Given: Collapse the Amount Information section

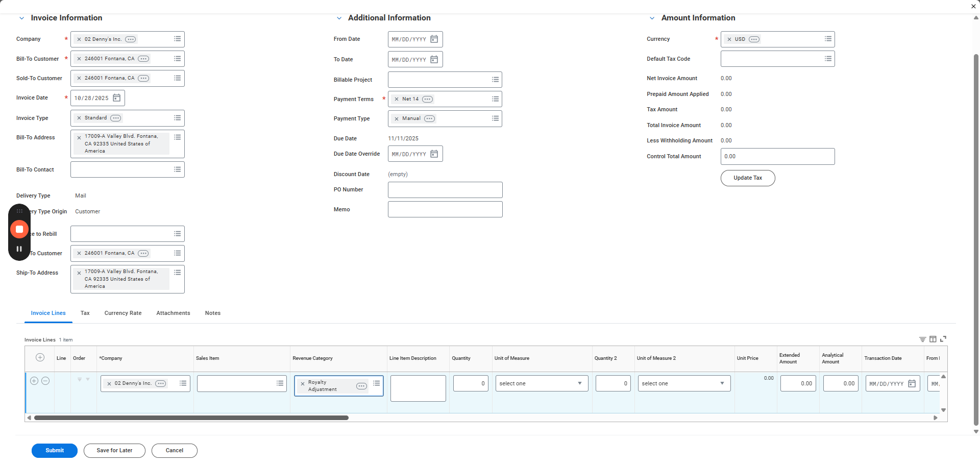Looking at the screenshot, I should (x=652, y=18).
